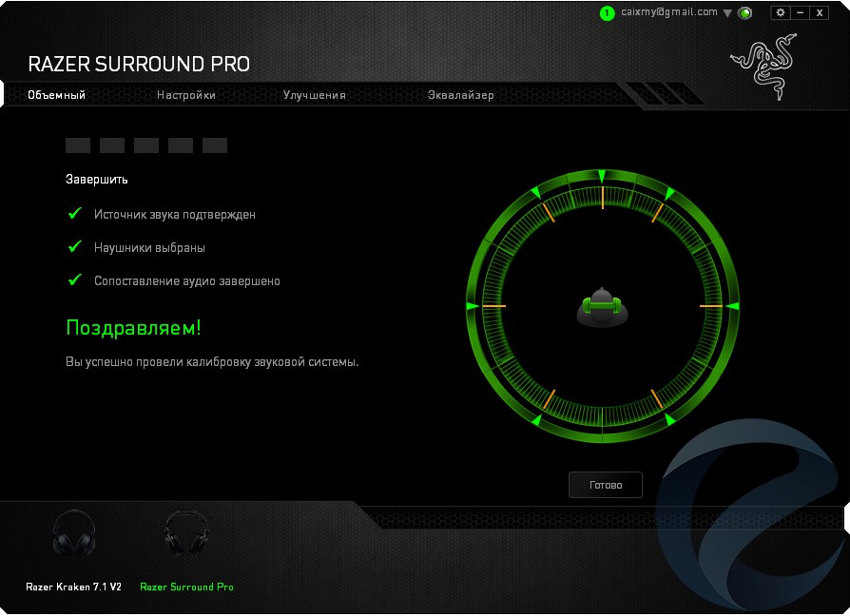850x616 pixels.
Task: Expand the account dropdown arrow
Action: [727, 13]
